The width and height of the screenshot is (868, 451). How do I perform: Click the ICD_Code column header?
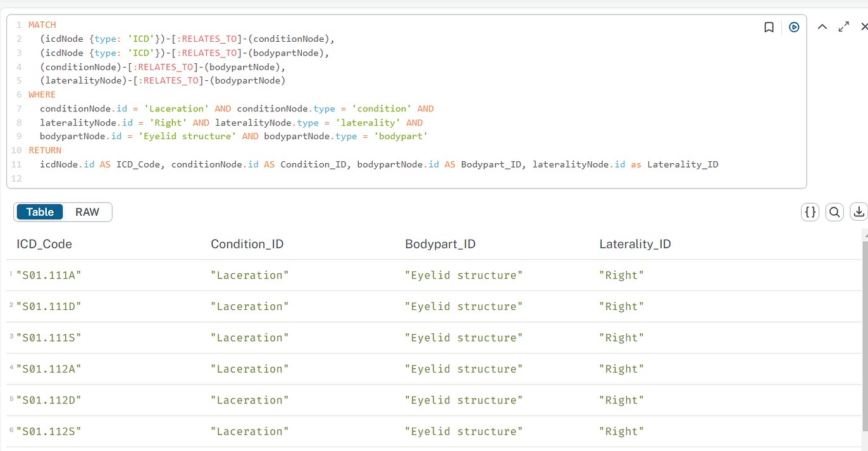(44, 244)
